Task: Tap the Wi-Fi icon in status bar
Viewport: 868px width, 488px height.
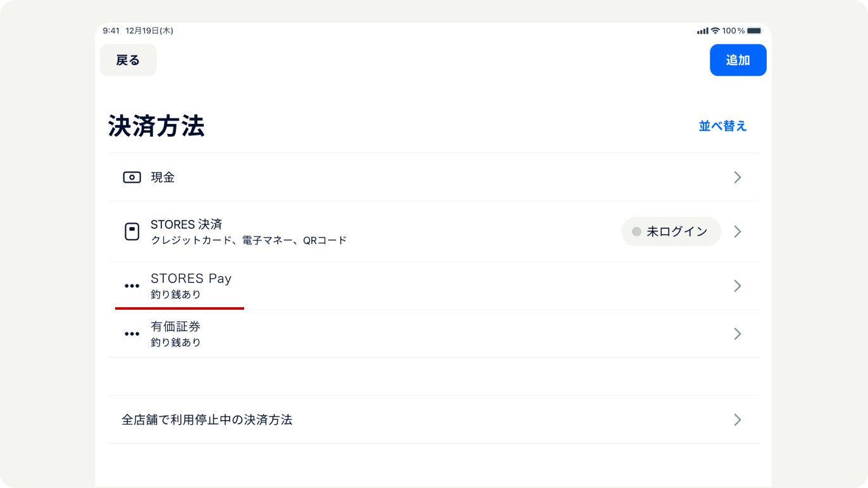Action: [716, 30]
